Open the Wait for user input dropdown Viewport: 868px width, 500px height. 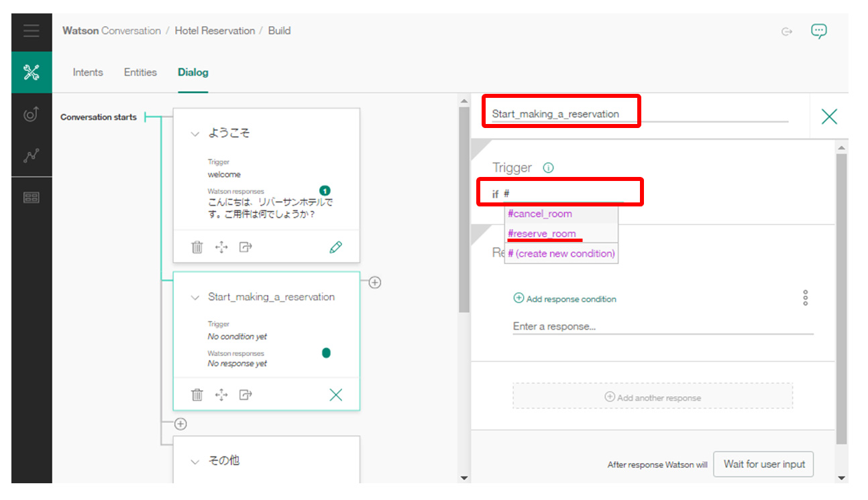763,464
